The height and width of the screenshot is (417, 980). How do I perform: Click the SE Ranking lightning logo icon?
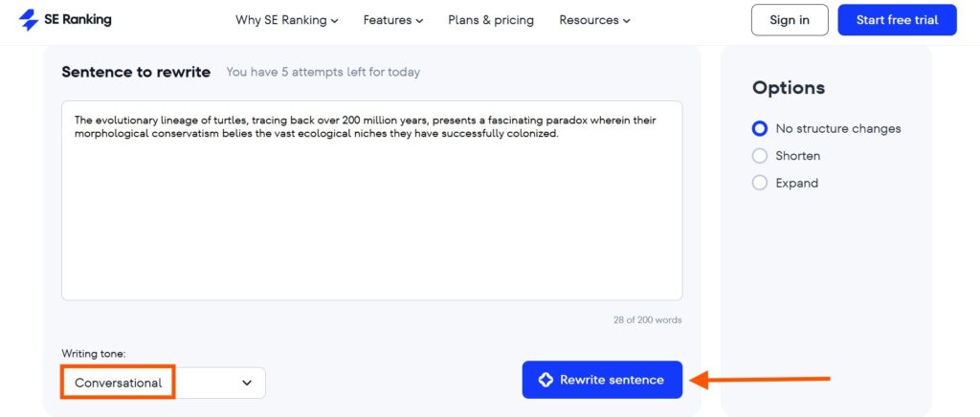(29, 20)
